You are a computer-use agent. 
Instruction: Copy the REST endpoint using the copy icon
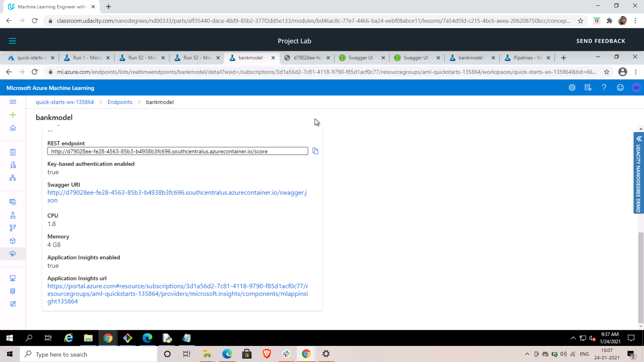(x=315, y=151)
